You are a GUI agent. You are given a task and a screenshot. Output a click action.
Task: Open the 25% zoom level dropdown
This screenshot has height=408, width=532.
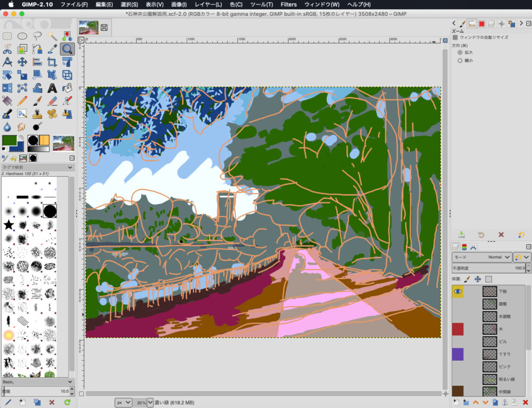(x=149, y=402)
